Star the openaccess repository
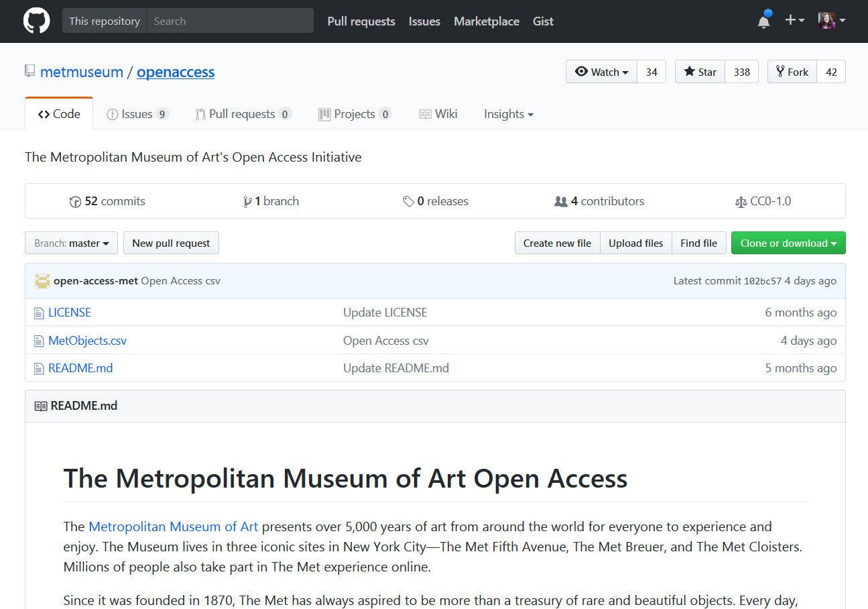This screenshot has height=609, width=868. 700,72
